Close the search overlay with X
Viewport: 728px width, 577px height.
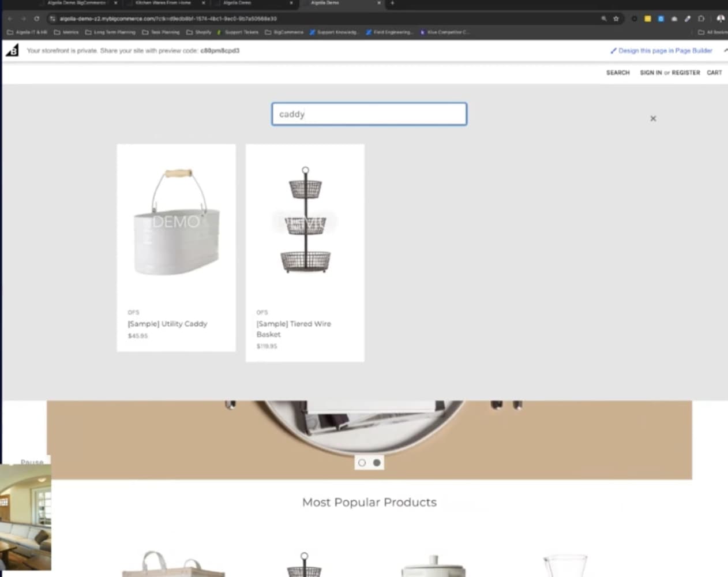coord(653,118)
